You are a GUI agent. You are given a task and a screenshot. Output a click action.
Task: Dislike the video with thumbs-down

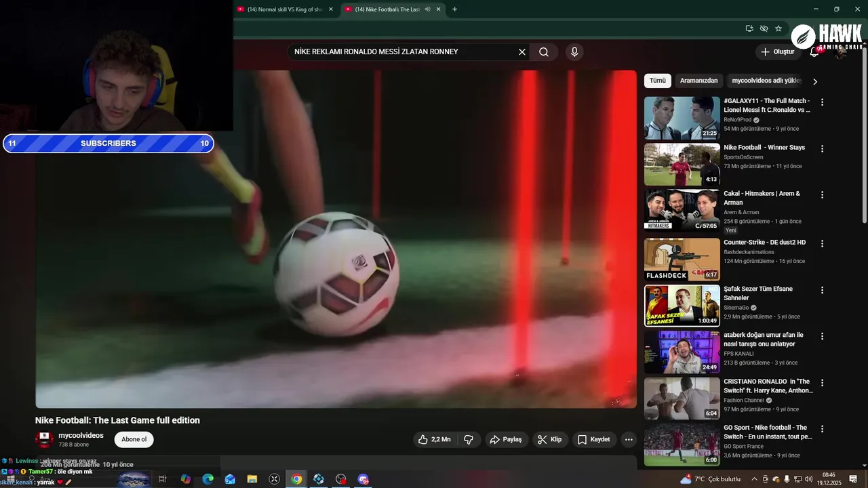(x=469, y=439)
